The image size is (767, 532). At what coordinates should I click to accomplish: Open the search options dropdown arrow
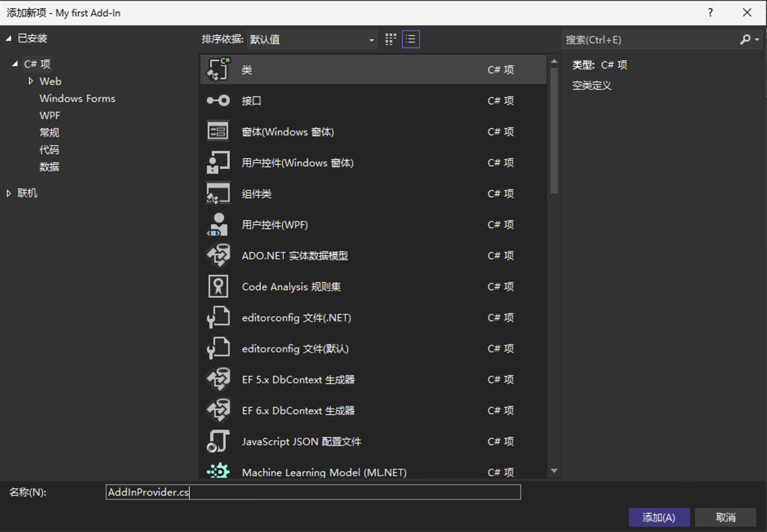click(x=757, y=40)
